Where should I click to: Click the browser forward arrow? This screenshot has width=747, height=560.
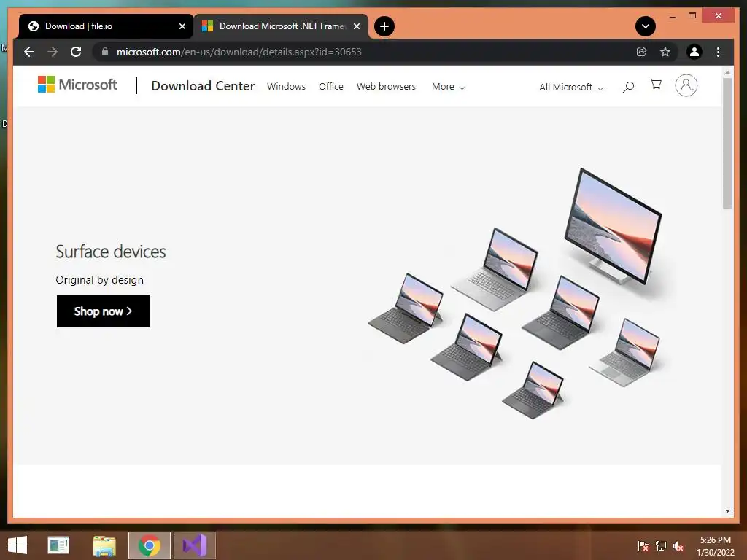(53, 52)
